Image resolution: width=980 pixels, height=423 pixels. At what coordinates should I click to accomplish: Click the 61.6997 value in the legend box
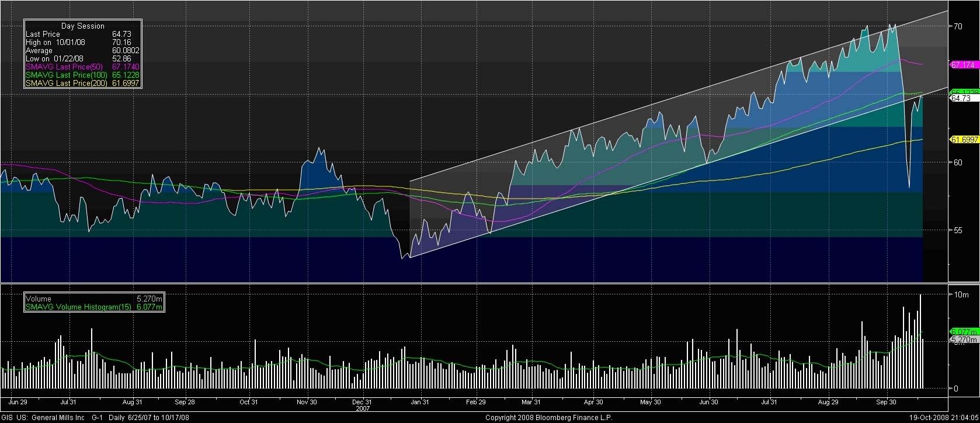click(x=126, y=84)
